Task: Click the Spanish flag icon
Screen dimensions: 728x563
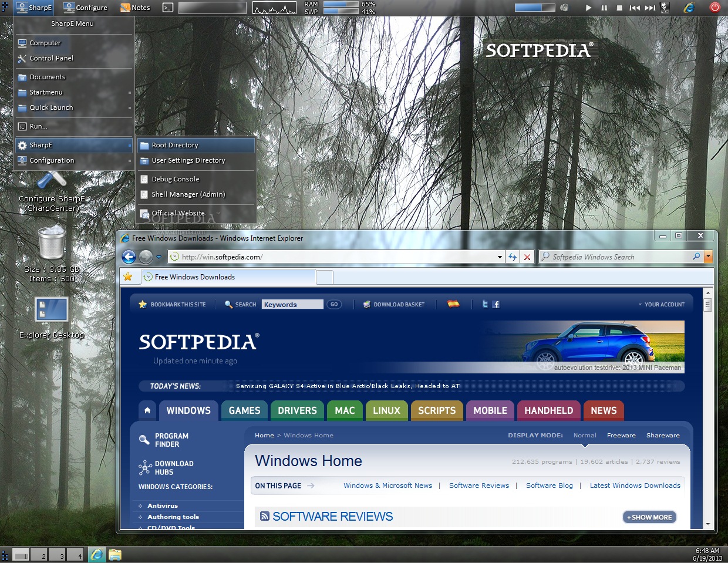Action: pyautogui.click(x=453, y=304)
